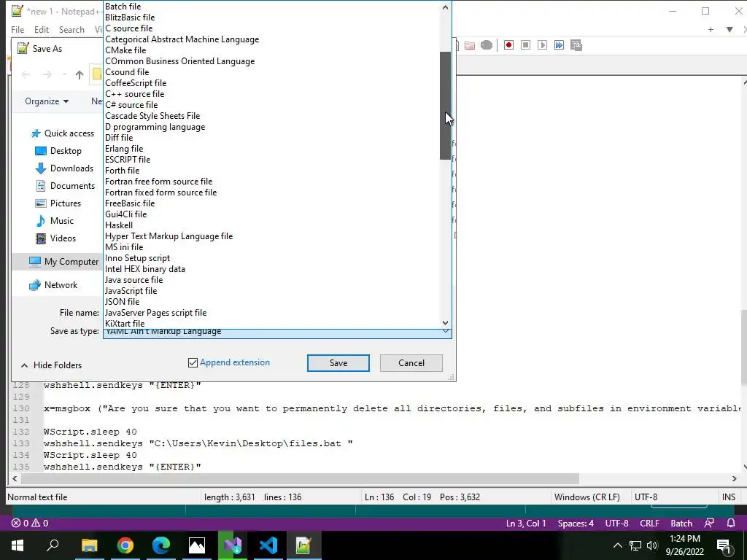Play back the recorded macro icon
This screenshot has width=747, height=560.
542,45
